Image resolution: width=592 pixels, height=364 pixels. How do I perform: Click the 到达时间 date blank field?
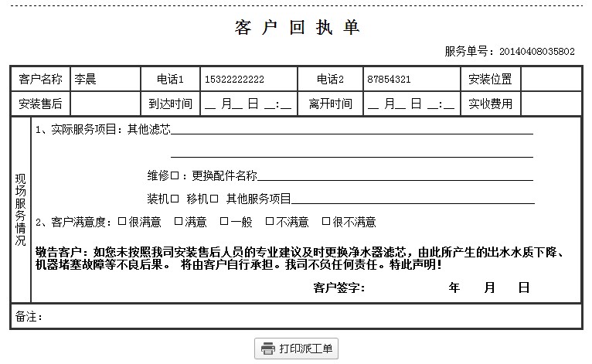pyautogui.click(x=248, y=104)
